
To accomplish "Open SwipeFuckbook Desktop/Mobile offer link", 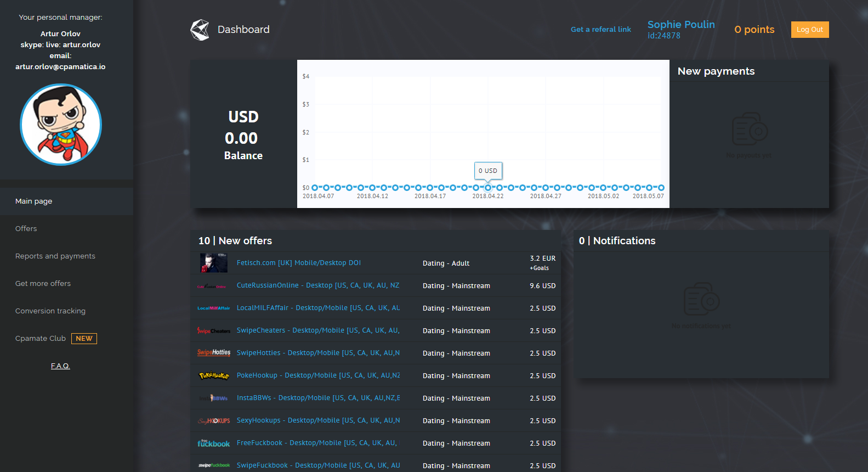I will pyautogui.click(x=318, y=465).
